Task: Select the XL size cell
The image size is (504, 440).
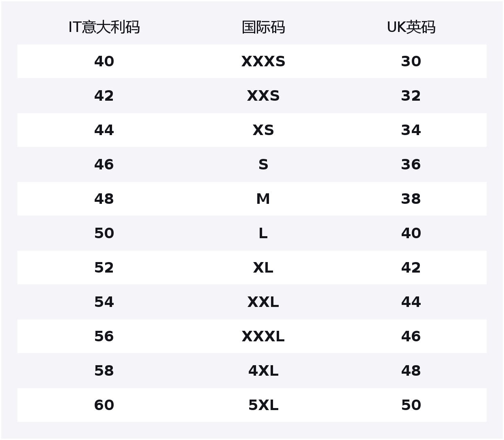Action: (263, 268)
